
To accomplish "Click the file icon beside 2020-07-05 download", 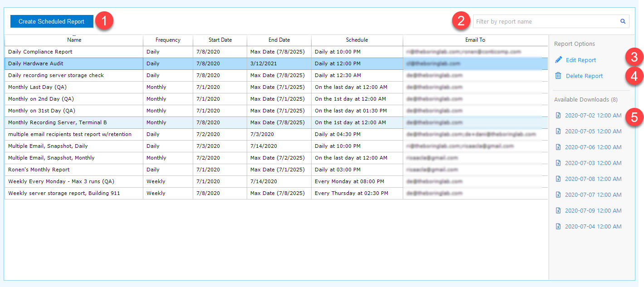I will 558,131.
